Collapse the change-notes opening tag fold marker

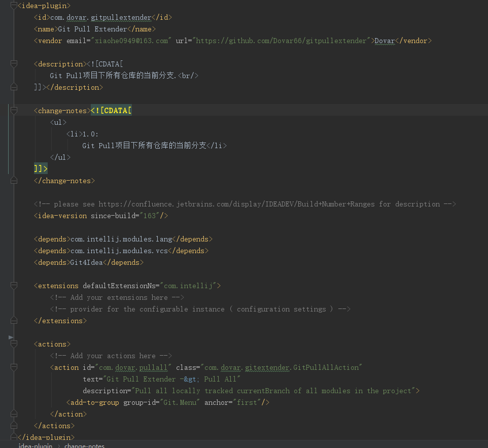[14, 110]
